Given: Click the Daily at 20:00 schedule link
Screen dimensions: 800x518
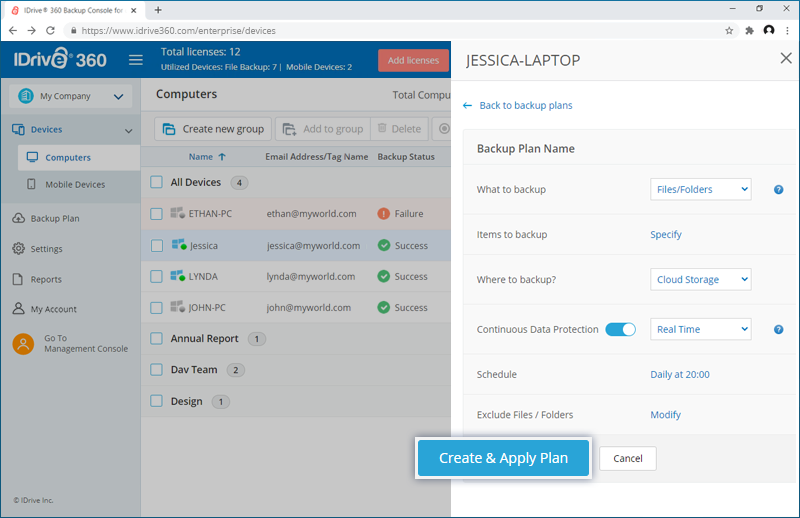Looking at the screenshot, I should [680, 374].
